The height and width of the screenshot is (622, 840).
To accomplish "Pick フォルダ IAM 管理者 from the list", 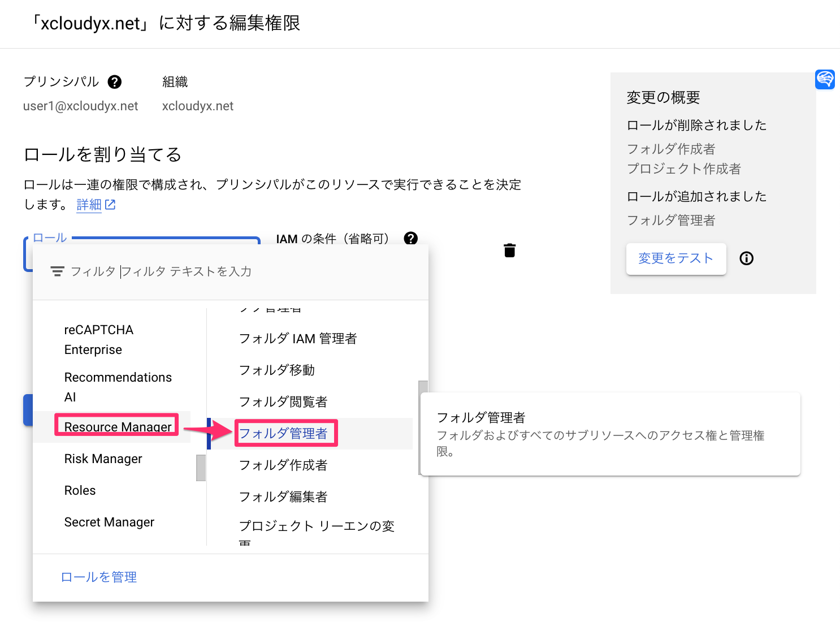I will [299, 338].
